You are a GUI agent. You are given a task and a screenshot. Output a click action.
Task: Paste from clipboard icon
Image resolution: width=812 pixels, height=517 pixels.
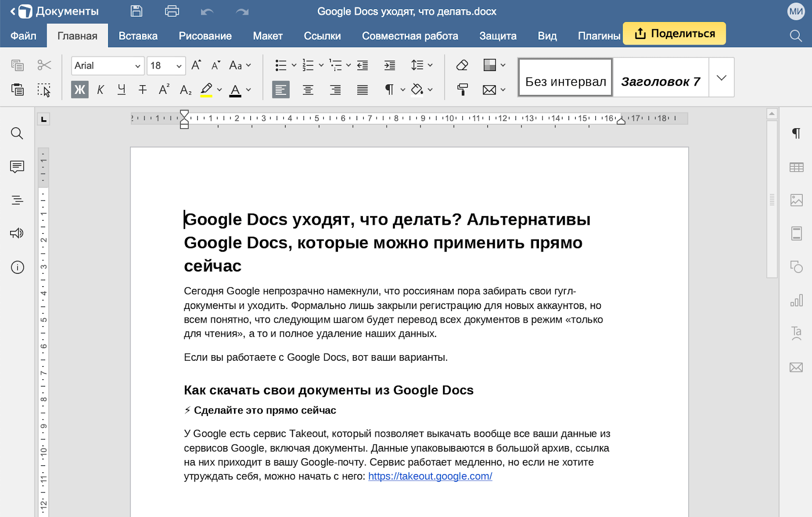[17, 90]
